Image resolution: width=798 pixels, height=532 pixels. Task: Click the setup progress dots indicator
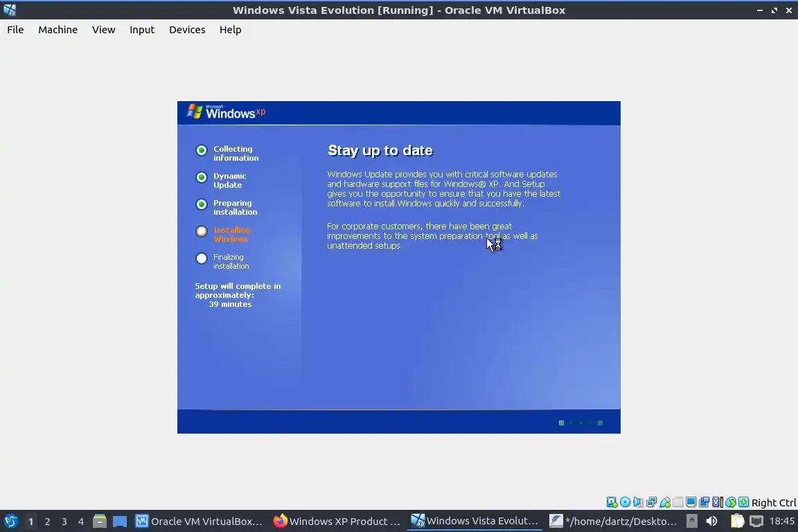580,423
